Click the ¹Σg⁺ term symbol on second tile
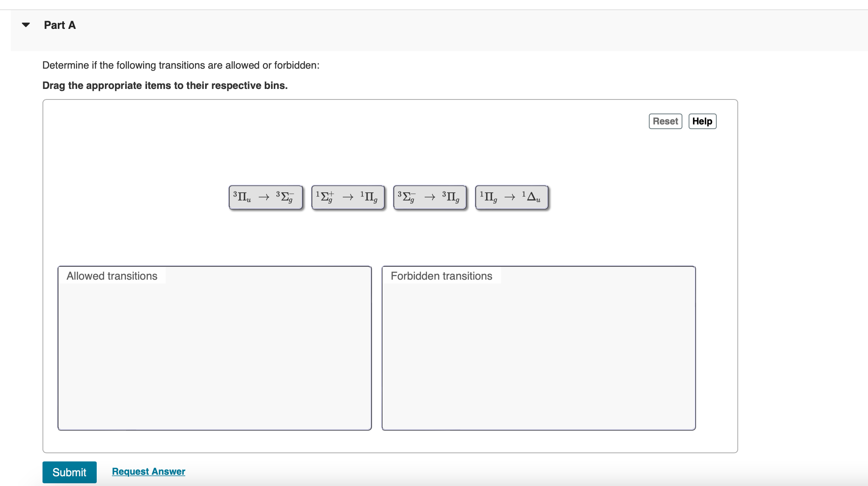868x486 pixels. pos(325,197)
